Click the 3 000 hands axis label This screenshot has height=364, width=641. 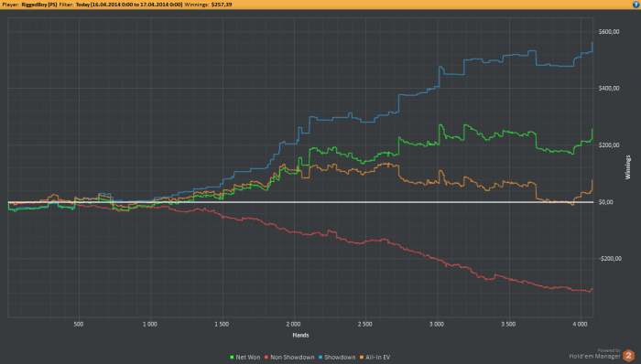pyautogui.click(x=437, y=324)
